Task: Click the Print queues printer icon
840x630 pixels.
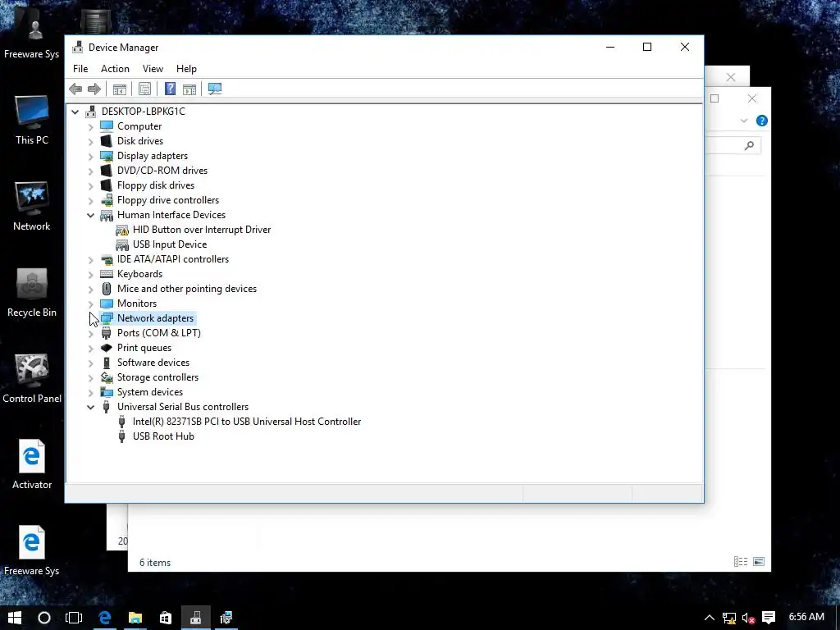Action: point(107,348)
